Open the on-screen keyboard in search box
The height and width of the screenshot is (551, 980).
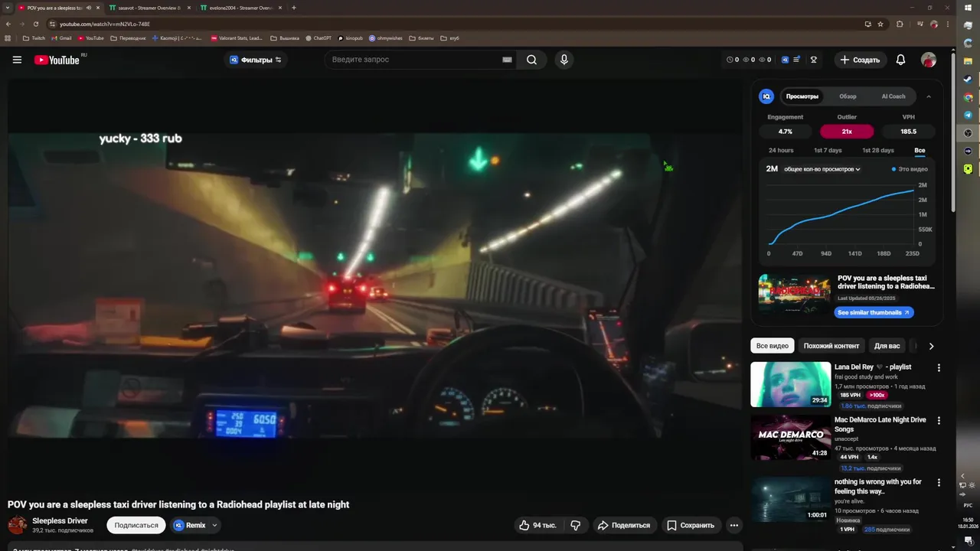[x=507, y=60]
